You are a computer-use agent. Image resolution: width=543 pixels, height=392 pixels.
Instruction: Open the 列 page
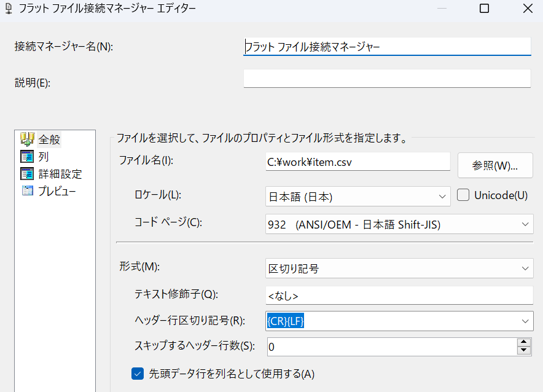click(x=43, y=157)
